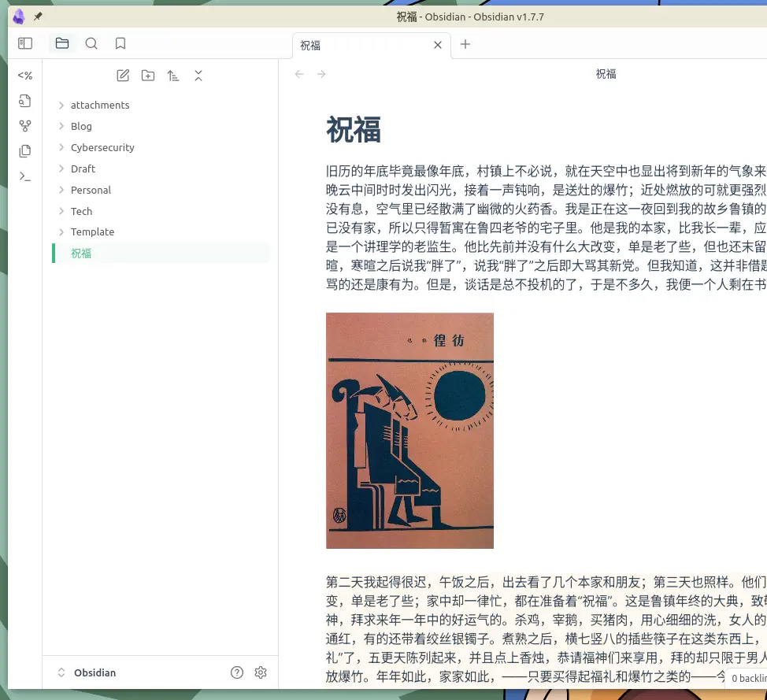Image resolution: width=767 pixels, height=700 pixels.
Task: Create a new note icon
Action: (x=123, y=76)
